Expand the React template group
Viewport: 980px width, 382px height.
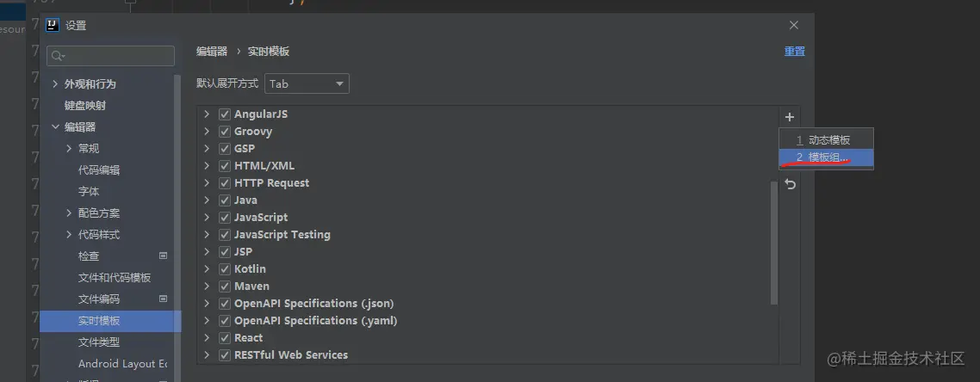click(207, 337)
